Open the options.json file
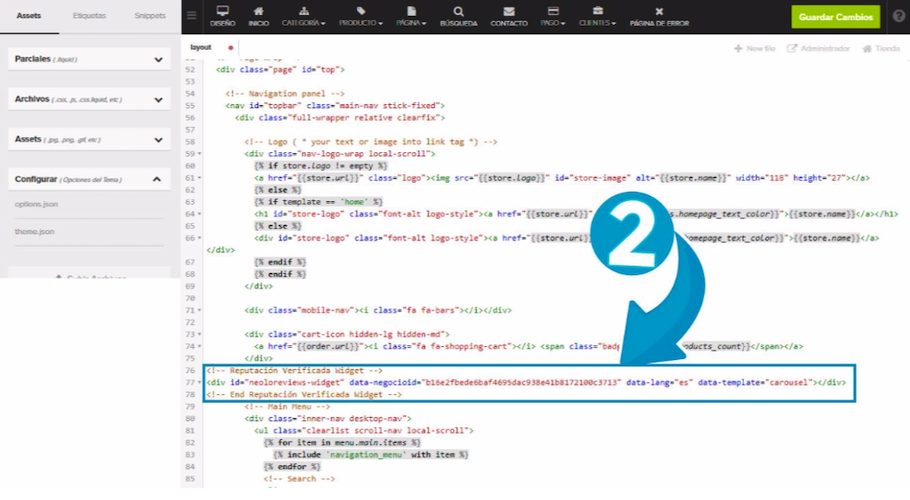The width and height of the screenshot is (910, 500). [35, 204]
